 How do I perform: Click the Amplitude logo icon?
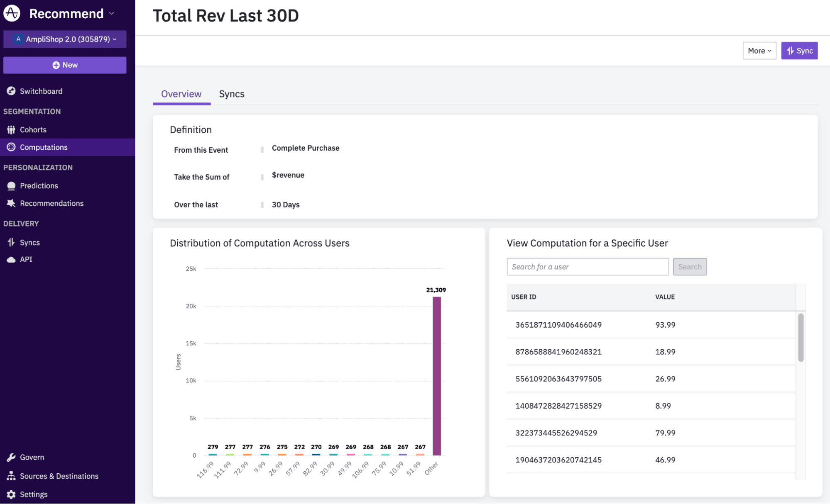click(x=12, y=13)
